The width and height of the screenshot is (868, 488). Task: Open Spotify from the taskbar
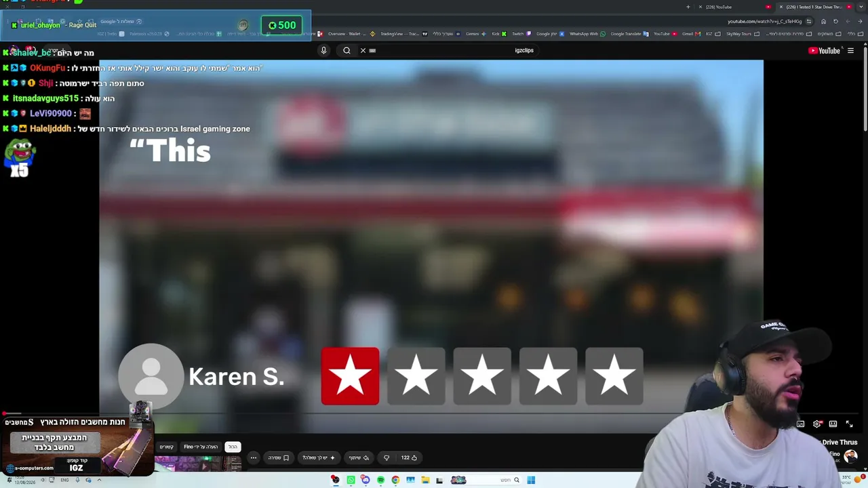tap(380, 480)
